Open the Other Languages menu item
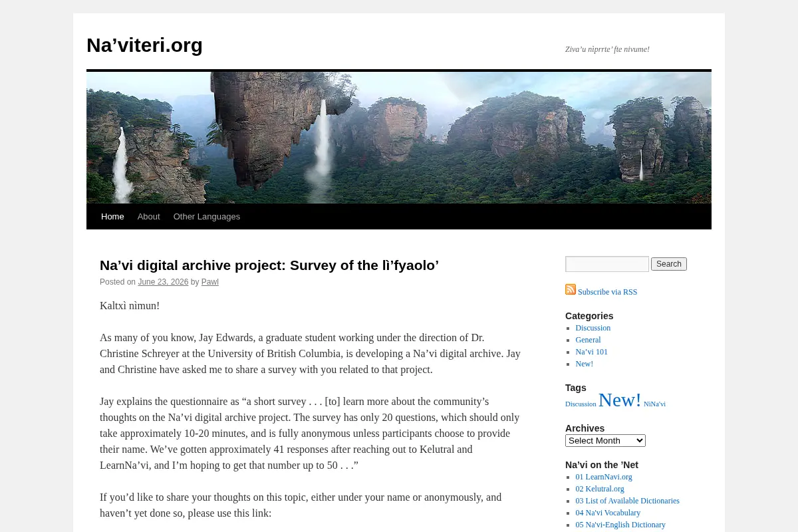Viewport: 798px width, 532px height. [x=207, y=217]
